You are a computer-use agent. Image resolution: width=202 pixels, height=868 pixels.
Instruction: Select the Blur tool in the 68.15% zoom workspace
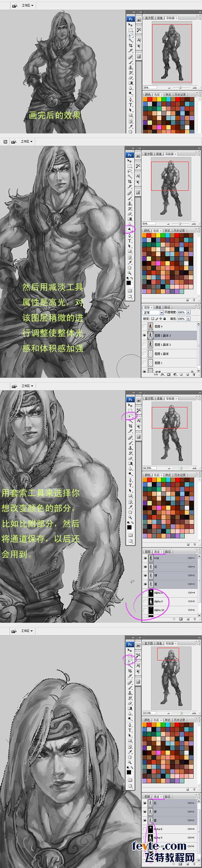click(x=130, y=469)
